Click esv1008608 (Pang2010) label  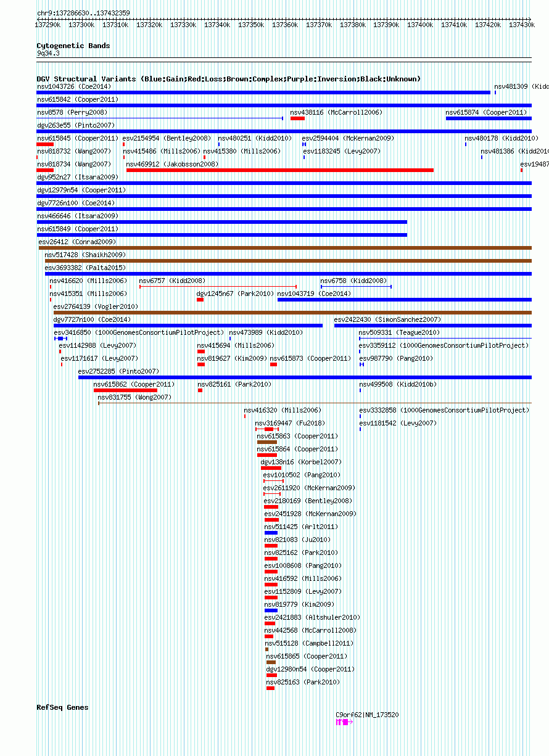(303, 565)
